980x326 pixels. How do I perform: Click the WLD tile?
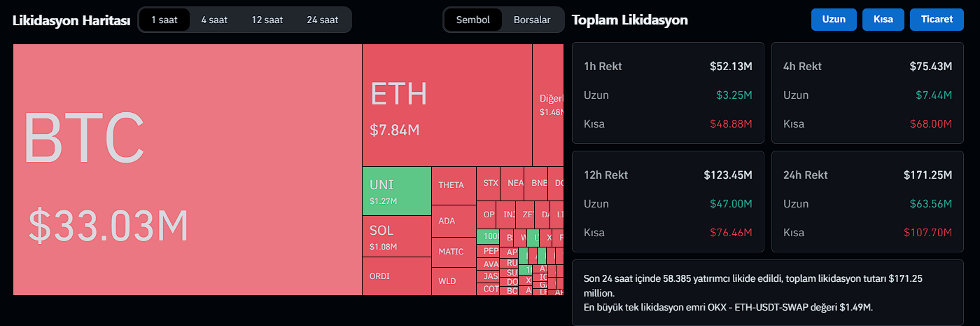(453, 281)
